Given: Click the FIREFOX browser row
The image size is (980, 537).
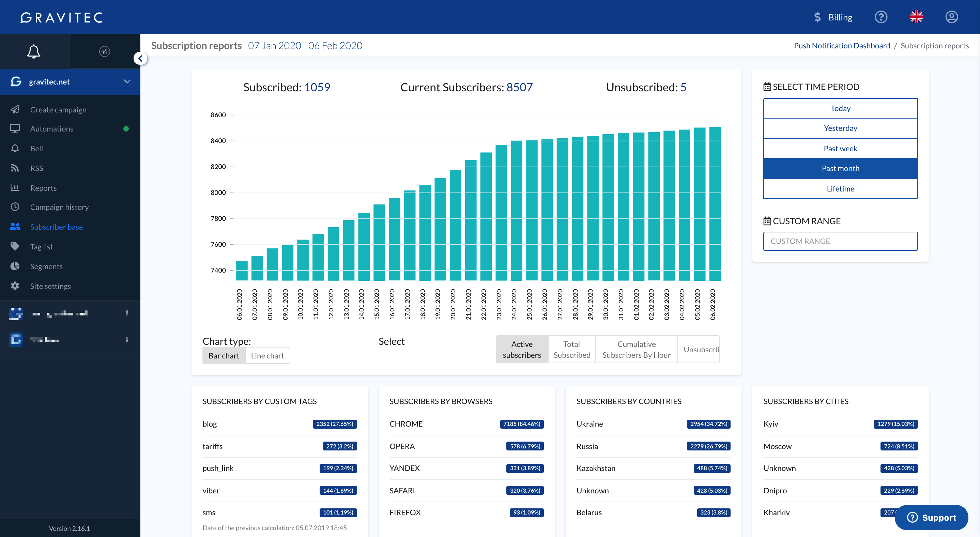Looking at the screenshot, I should (466, 513).
